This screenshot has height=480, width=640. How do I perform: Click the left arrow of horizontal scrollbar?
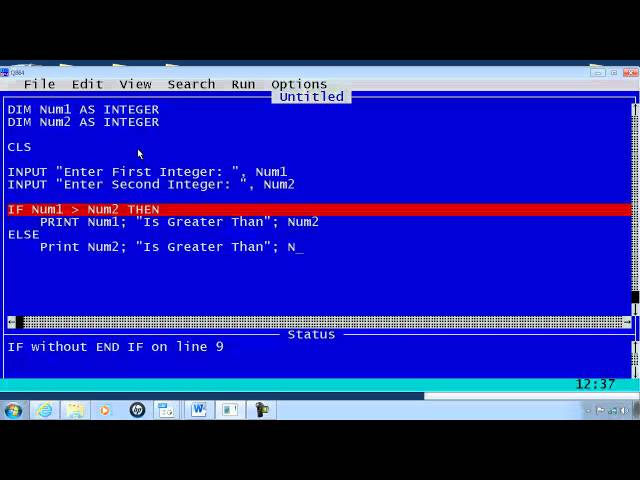(x=11, y=322)
